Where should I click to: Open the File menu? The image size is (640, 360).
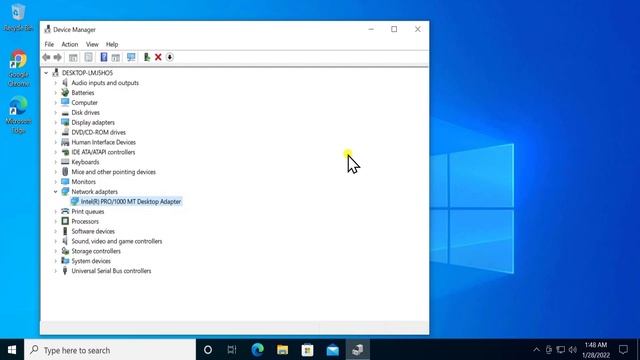pos(49,44)
